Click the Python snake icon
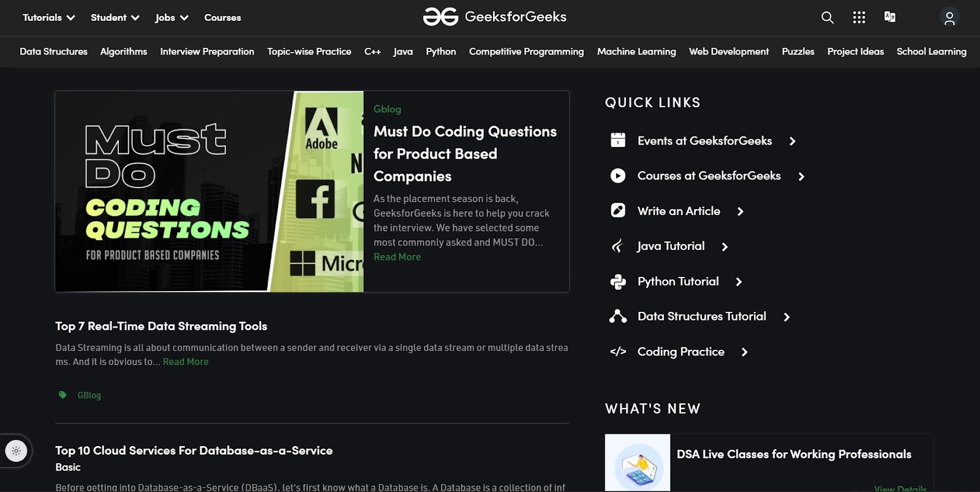The height and width of the screenshot is (492, 980). tap(618, 281)
